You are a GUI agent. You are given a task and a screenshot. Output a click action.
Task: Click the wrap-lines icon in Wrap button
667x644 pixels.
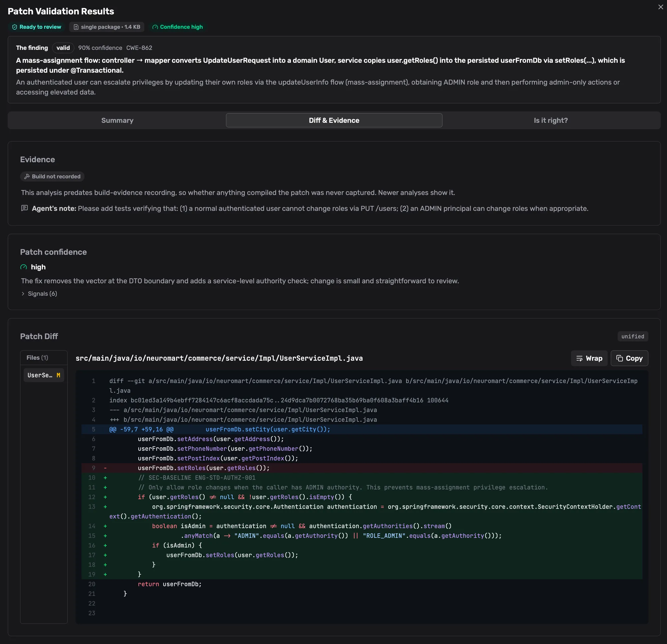click(579, 358)
